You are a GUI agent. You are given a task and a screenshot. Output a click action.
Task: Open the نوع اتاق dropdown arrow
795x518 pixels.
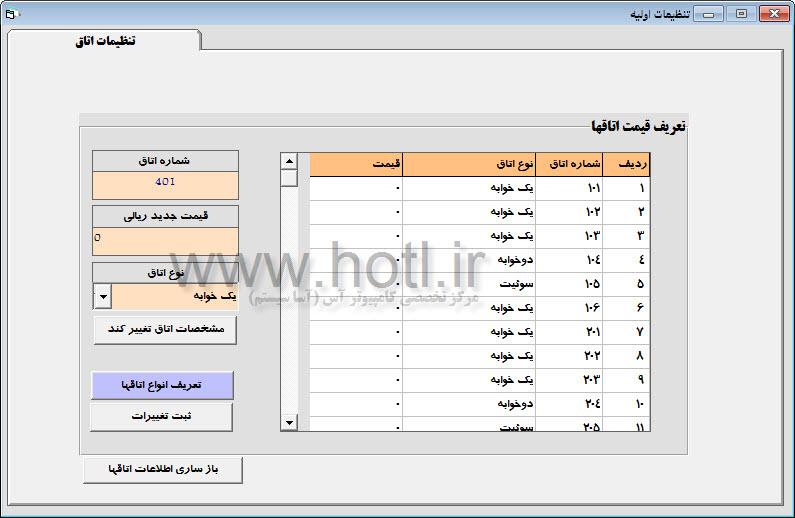(x=103, y=297)
